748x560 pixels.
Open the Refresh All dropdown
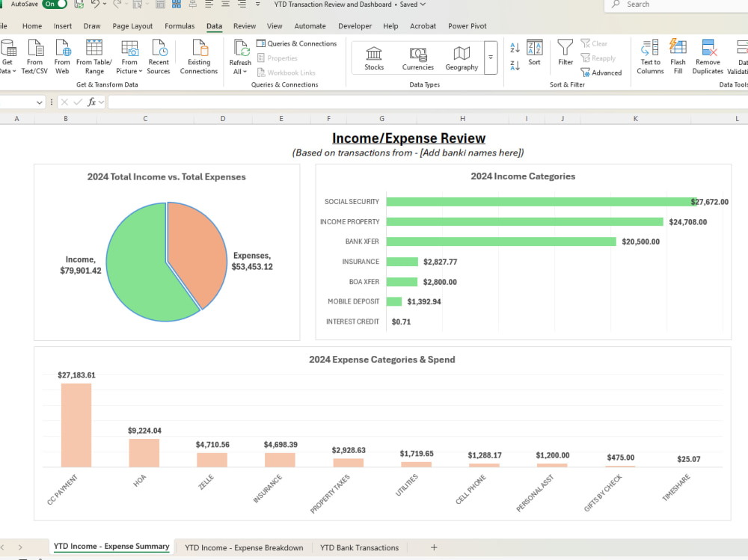click(240, 72)
